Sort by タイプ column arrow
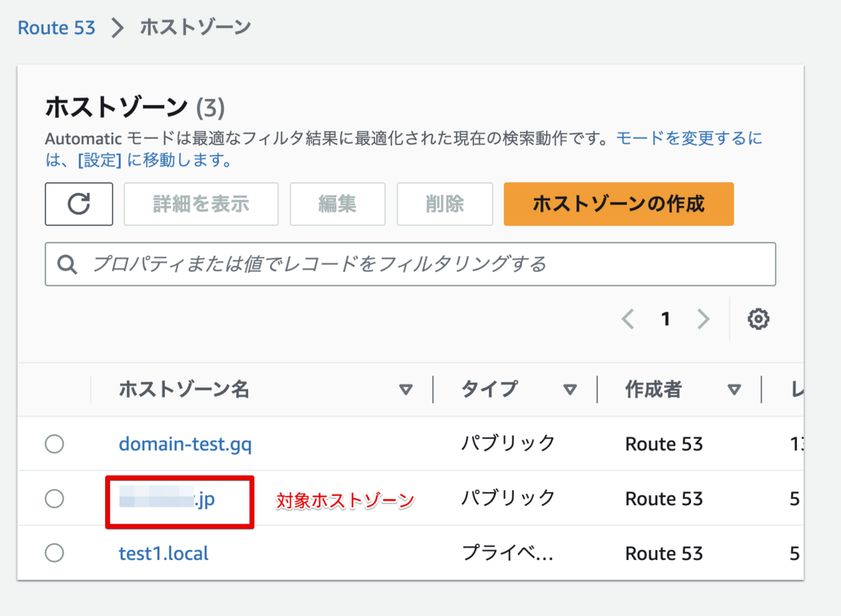 coord(570,390)
